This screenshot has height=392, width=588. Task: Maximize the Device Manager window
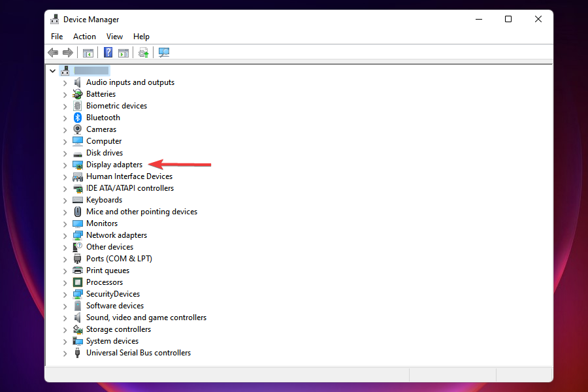(x=508, y=19)
